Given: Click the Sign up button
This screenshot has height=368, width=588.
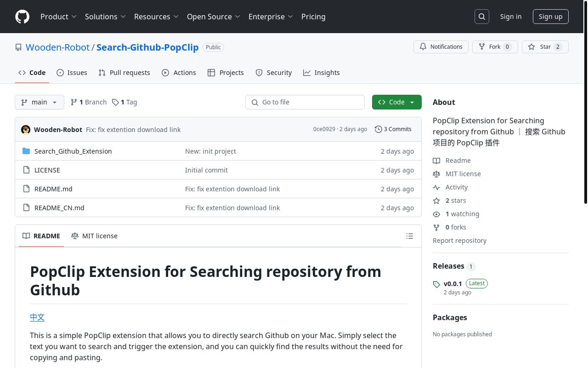Looking at the screenshot, I should coord(550,16).
